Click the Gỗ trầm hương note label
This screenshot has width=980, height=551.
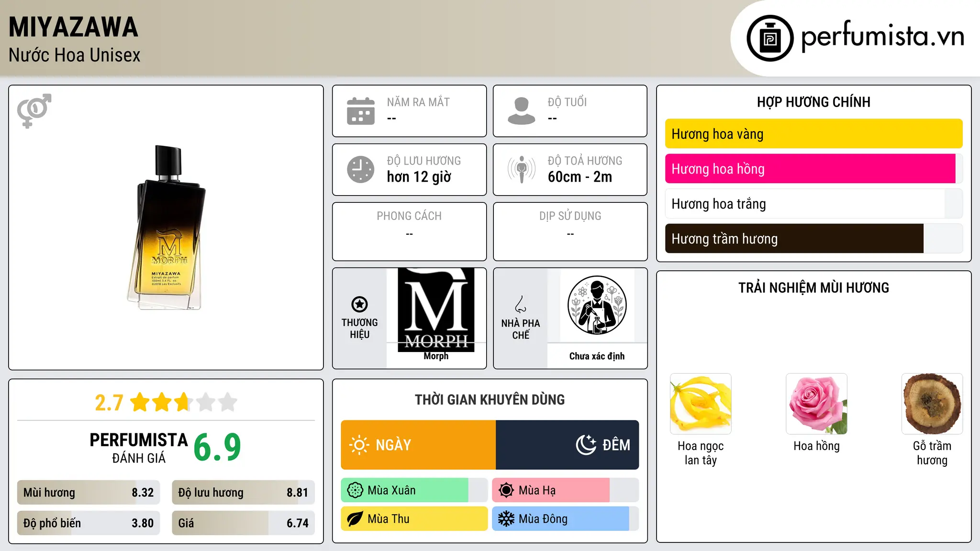(932, 453)
